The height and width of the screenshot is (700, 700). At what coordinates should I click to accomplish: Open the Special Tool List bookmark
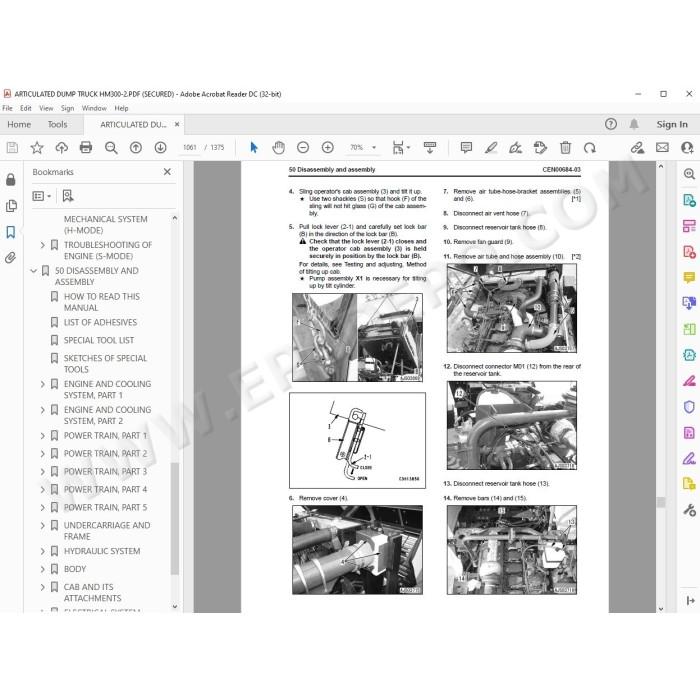click(99, 341)
